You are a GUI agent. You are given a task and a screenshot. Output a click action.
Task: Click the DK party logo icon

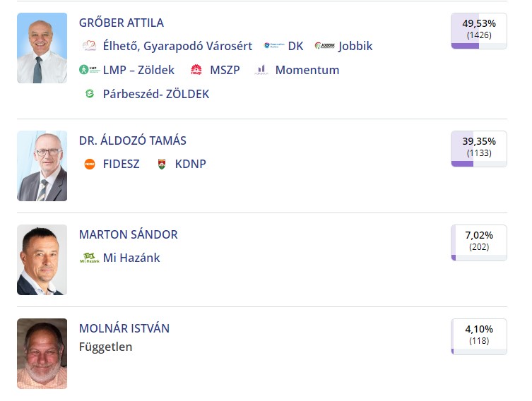274,46
